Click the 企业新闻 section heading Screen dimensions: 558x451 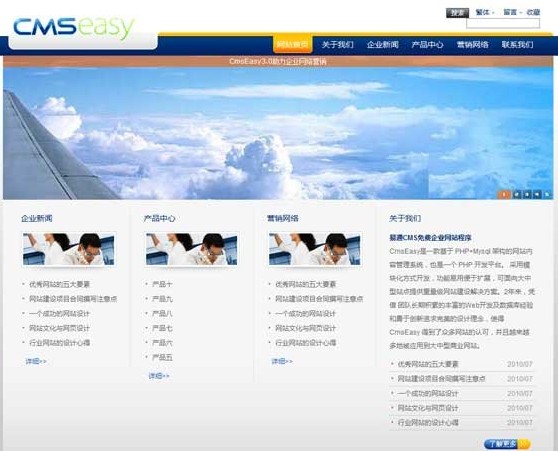tap(37, 218)
